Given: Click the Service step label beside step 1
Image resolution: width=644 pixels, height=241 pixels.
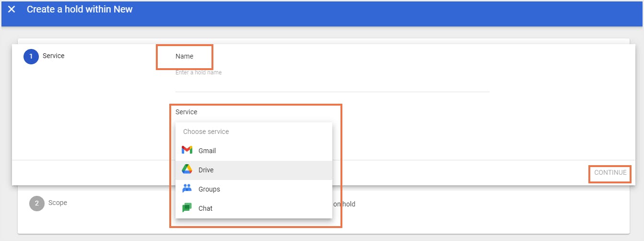Looking at the screenshot, I should 53,56.
